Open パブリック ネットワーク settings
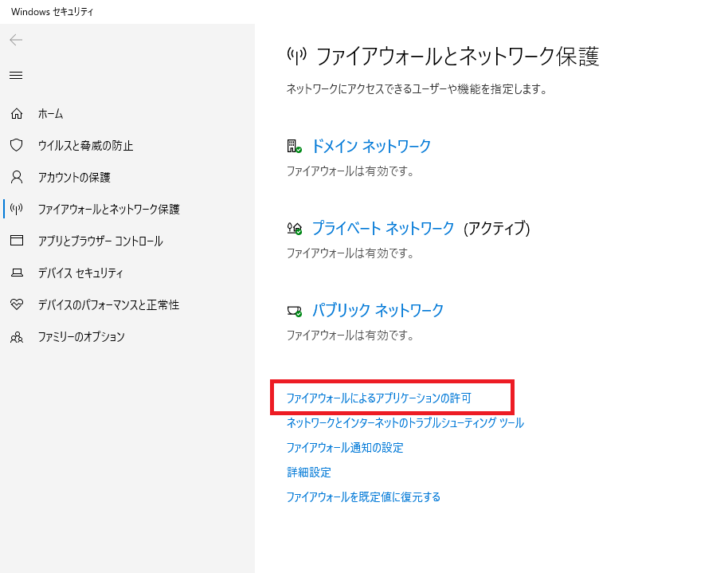This screenshot has width=728, height=573. (x=378, y=311)
